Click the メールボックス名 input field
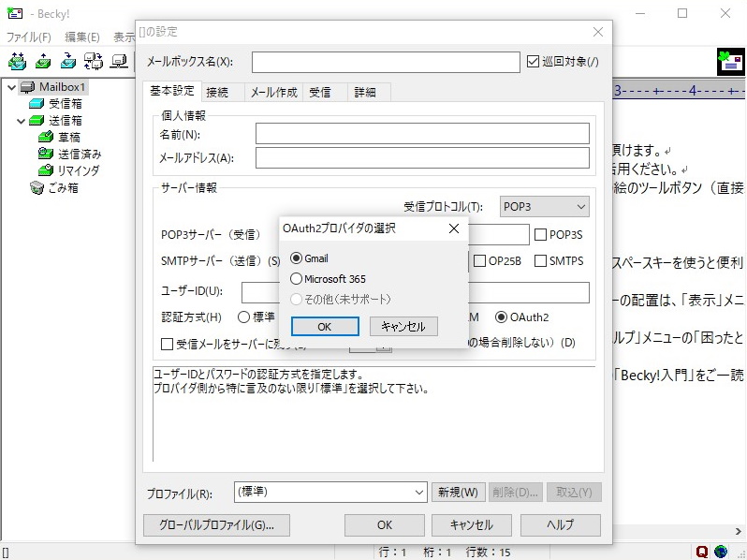This screenshot has height=560, width=747. click(x=386, y=62)
